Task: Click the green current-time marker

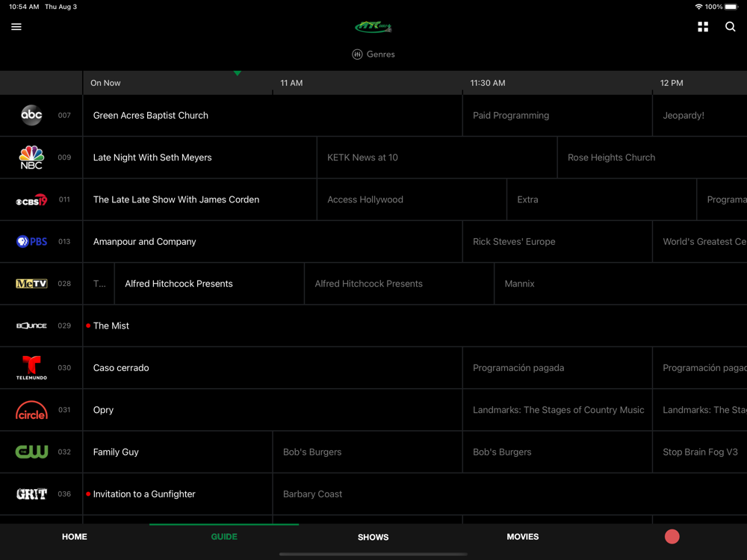Action: pyautogui.click(x=238, y=73)
